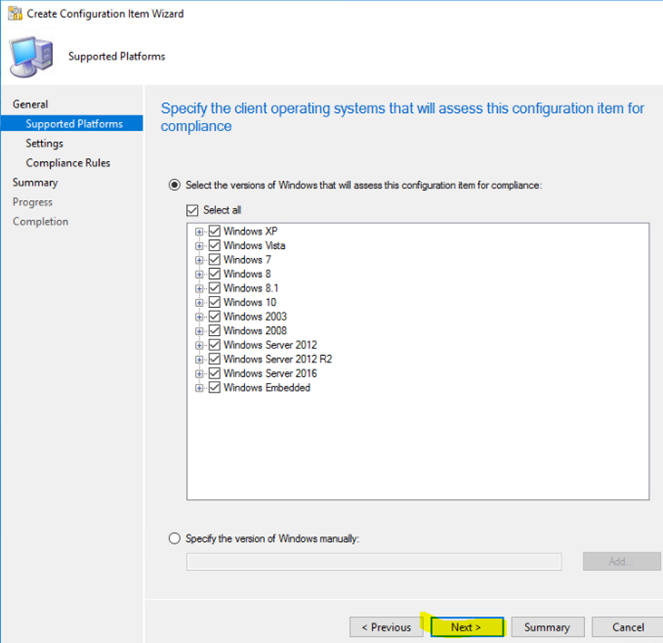Go to the General wizard step

[x=30, y=104]
